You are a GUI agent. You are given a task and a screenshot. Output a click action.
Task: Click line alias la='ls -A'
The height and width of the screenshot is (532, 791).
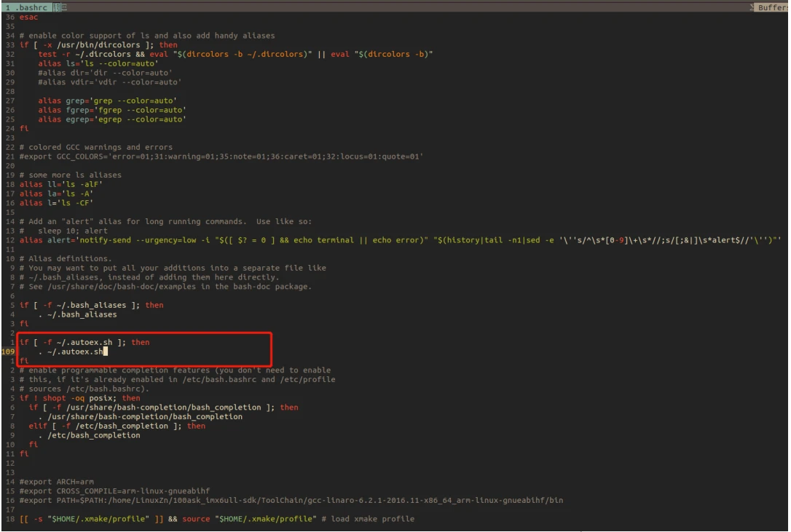click(x=57, y=194)
